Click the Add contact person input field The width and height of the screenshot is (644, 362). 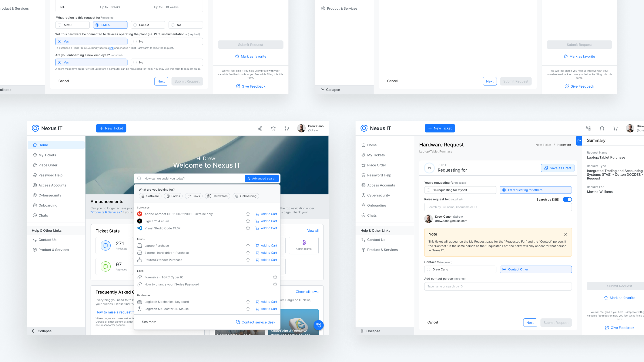[x=498, y=286]
